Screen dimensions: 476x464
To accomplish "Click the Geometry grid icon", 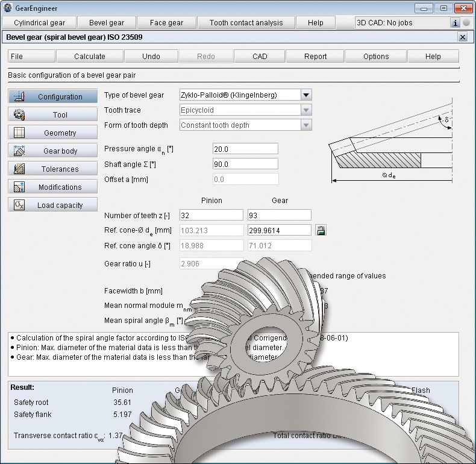I will pyautogui.click(x=19, y=133).
